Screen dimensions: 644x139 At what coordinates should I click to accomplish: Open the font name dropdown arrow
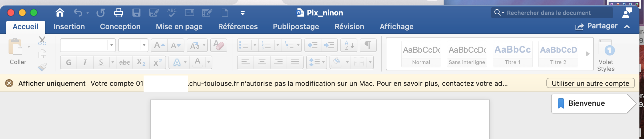tap(112, 45)
